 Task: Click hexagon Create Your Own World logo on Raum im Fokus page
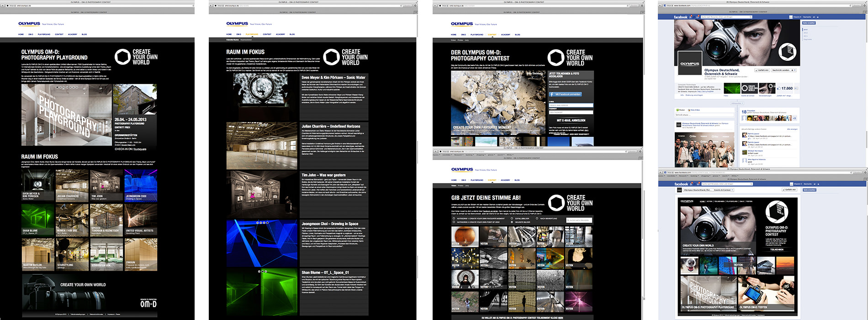tap(331, 57)
